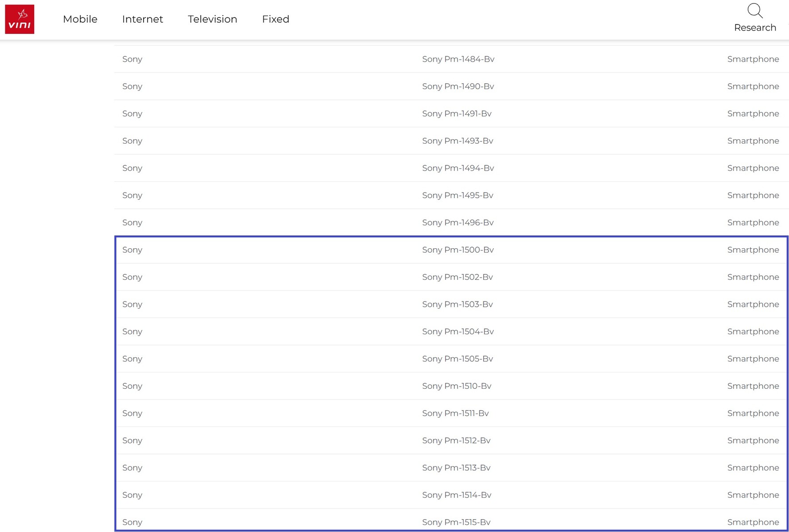This screenshot has width=789, height=532.
Task: Choose the Sony Pm-1512-Bv model
Action: point(456,441)
